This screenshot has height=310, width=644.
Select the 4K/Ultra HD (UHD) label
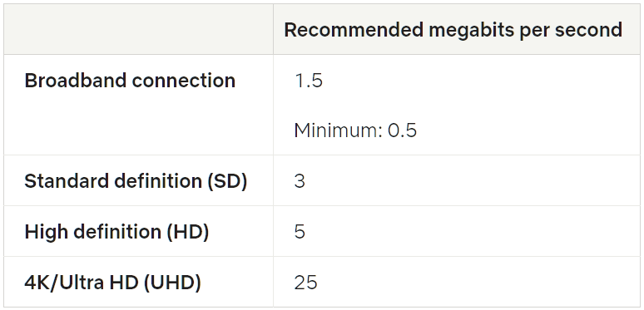point(112,283)
